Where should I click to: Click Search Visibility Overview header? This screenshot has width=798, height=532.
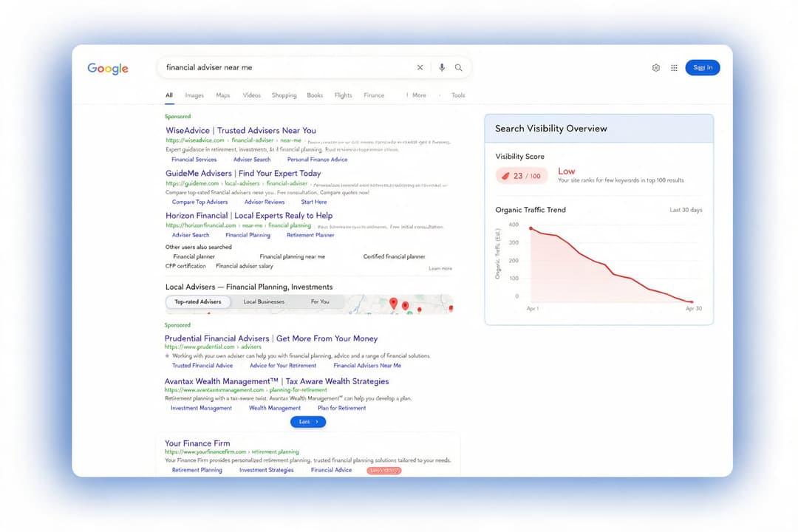[x=551, y=129]
